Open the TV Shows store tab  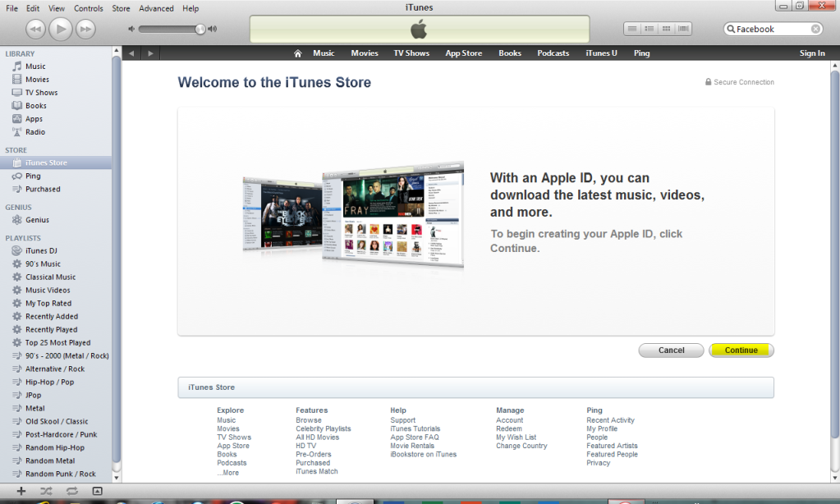pos(411,53)
